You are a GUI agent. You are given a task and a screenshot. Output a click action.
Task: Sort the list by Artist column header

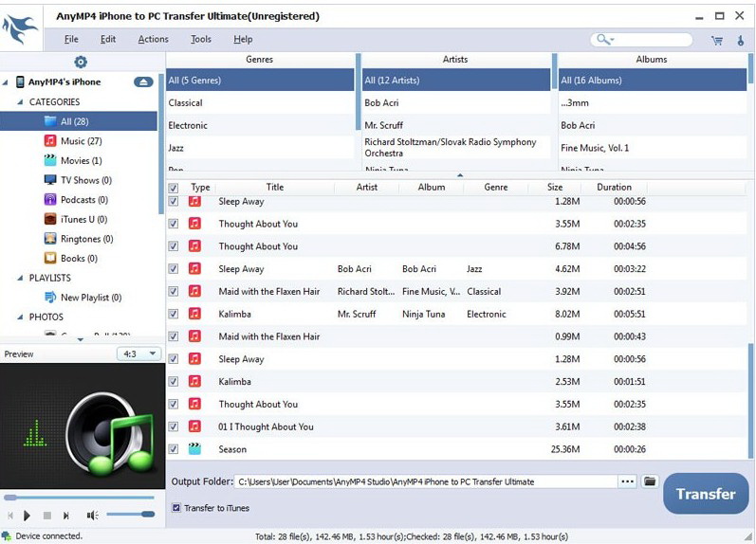(x=366, y=187)
